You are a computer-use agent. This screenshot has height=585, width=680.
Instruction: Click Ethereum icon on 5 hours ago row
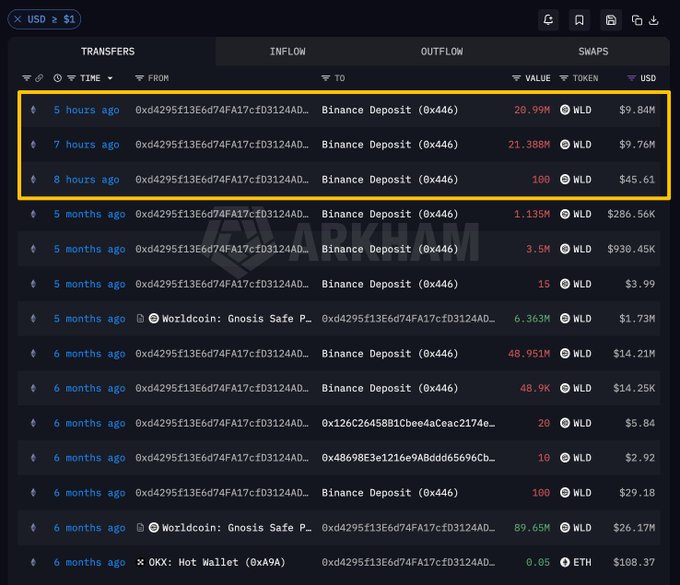33,110
